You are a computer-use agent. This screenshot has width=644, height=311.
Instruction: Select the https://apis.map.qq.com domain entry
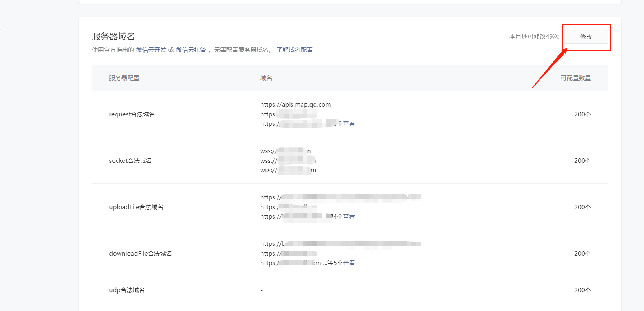[295, 105]
